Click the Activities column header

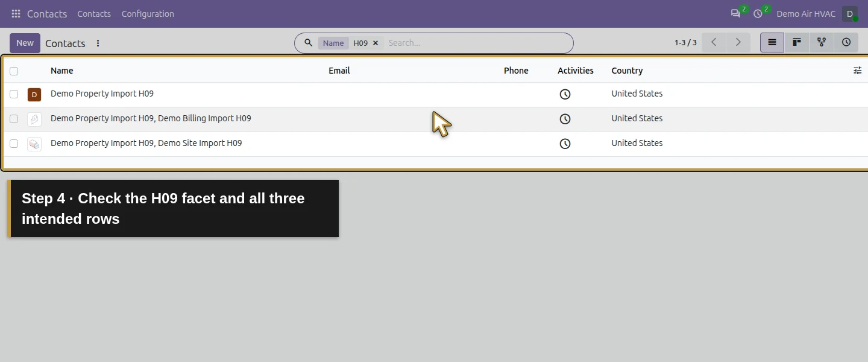coord(576,71)
